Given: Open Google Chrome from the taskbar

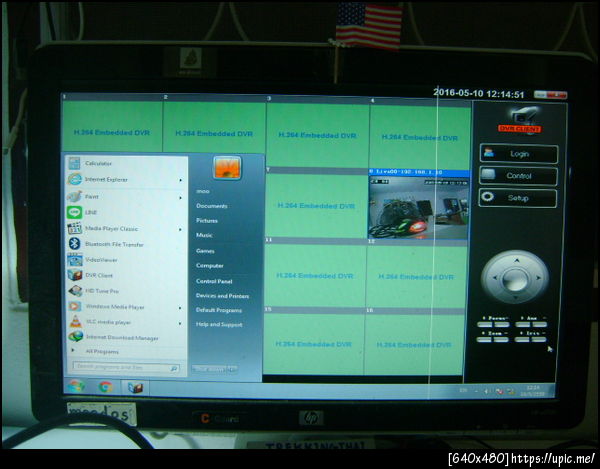Looking at the screenshot, I should [106, 387].
